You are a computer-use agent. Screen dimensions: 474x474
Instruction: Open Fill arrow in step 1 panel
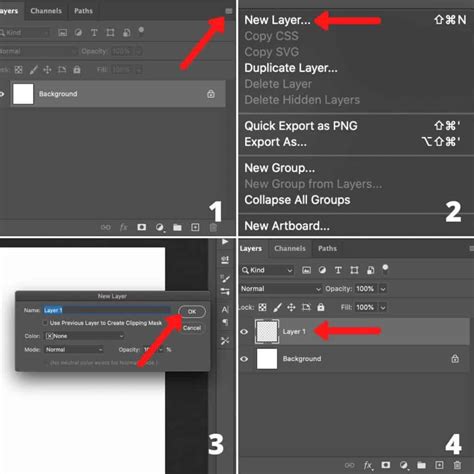tap(139, 70)
